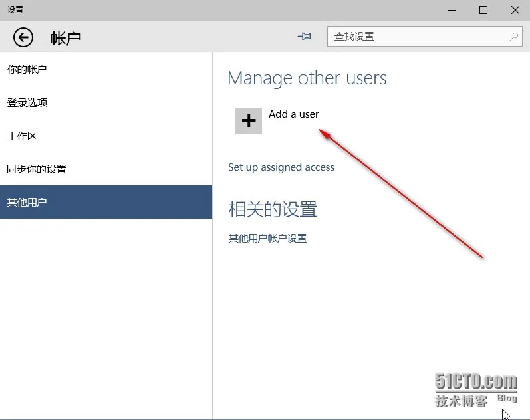Go back with the circled arrow icon
Screen dimensions: 530x420
pos(23,37)
